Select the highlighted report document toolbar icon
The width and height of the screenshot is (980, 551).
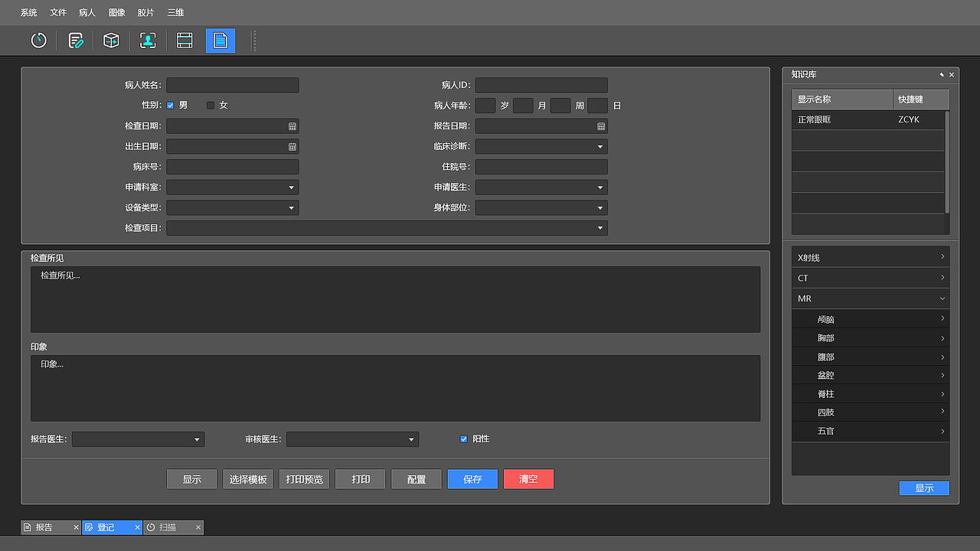220,41
